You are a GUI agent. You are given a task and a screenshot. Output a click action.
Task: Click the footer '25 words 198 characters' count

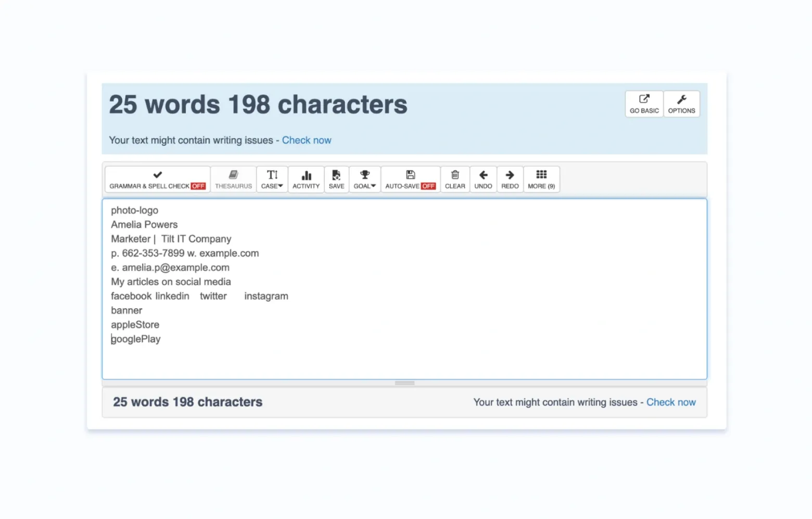tap(188, 402)
